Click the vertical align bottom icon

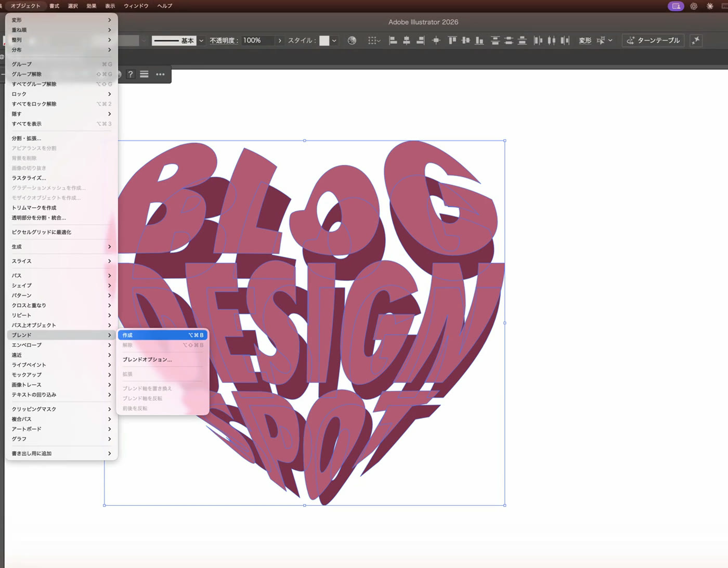(479, 41)
